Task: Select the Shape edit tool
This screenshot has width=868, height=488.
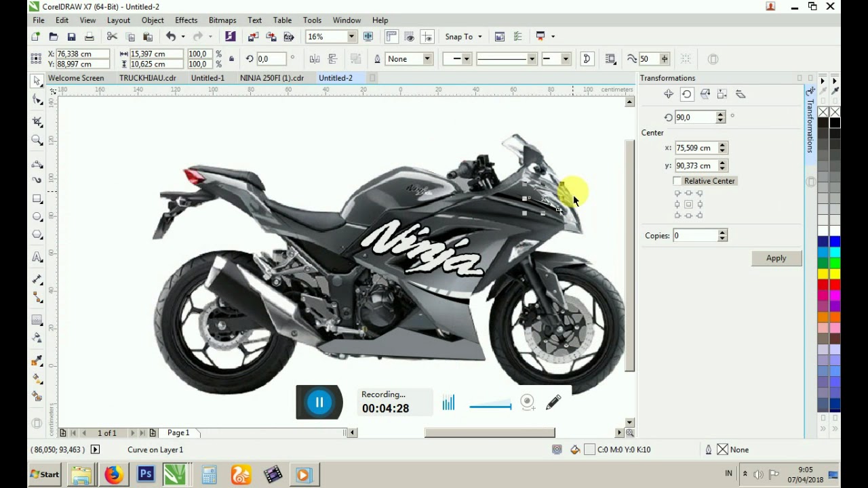Action: [37, 101]
